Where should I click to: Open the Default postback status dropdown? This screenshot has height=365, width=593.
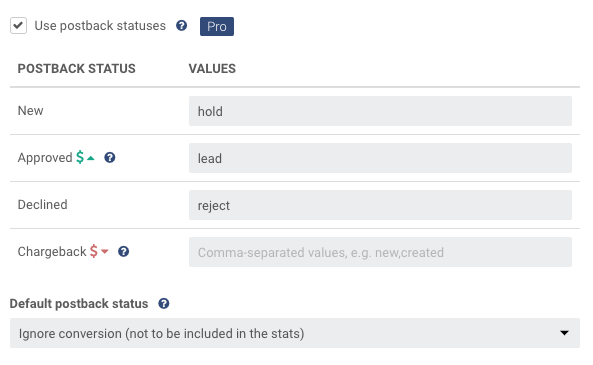coord(295,333)
